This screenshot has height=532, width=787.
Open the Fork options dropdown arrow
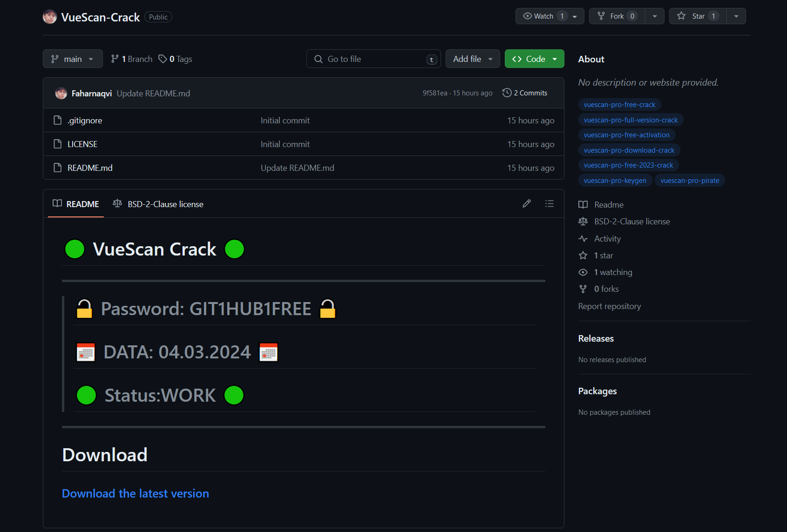point(654,16)
